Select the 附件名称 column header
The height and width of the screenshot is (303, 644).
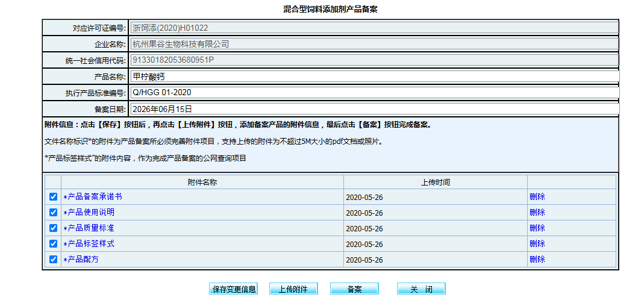[x=202, y=183]
